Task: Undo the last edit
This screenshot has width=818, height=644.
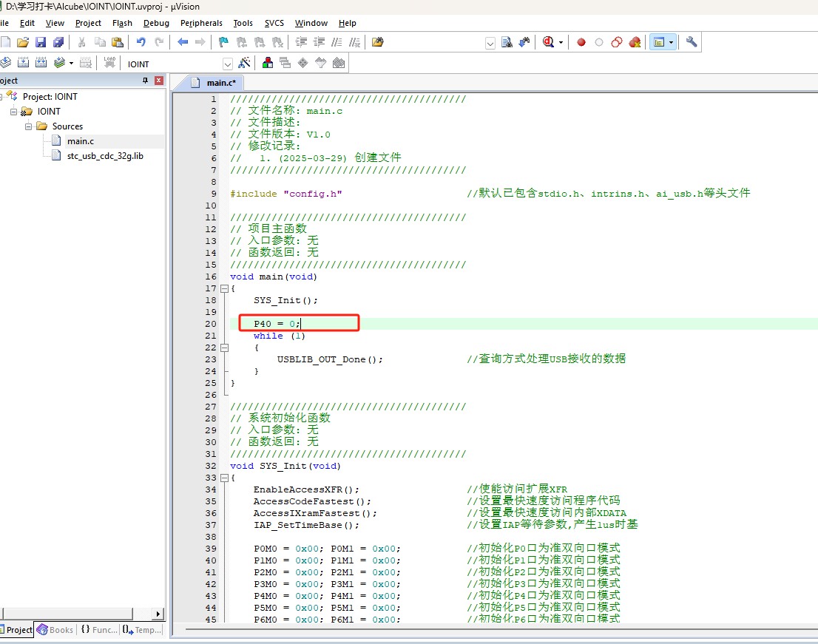Action: [141, 42]
